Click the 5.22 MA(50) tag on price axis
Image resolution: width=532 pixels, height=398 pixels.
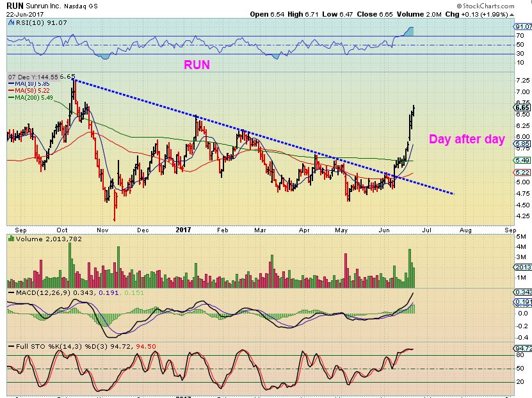(x=522, y=173)
